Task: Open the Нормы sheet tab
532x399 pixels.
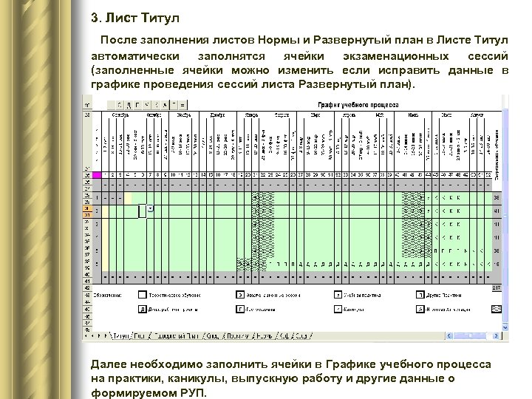Action: pos(265,336)
